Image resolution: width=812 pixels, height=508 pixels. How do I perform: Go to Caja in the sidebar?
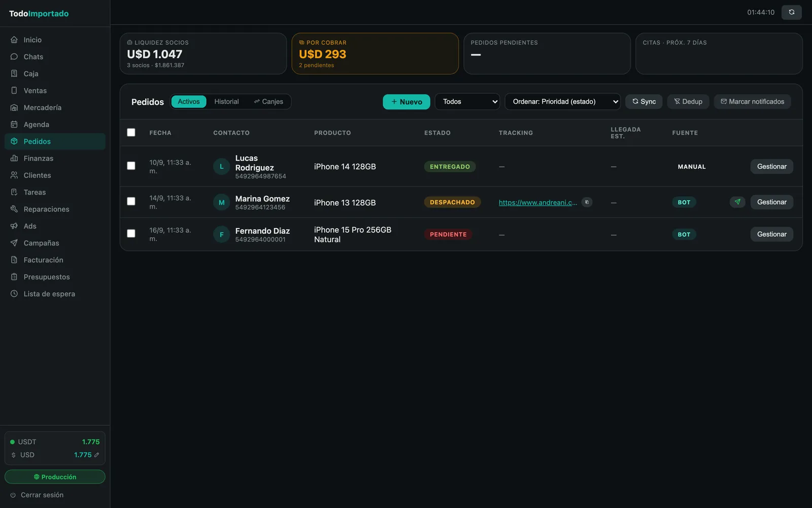(55, 74)
